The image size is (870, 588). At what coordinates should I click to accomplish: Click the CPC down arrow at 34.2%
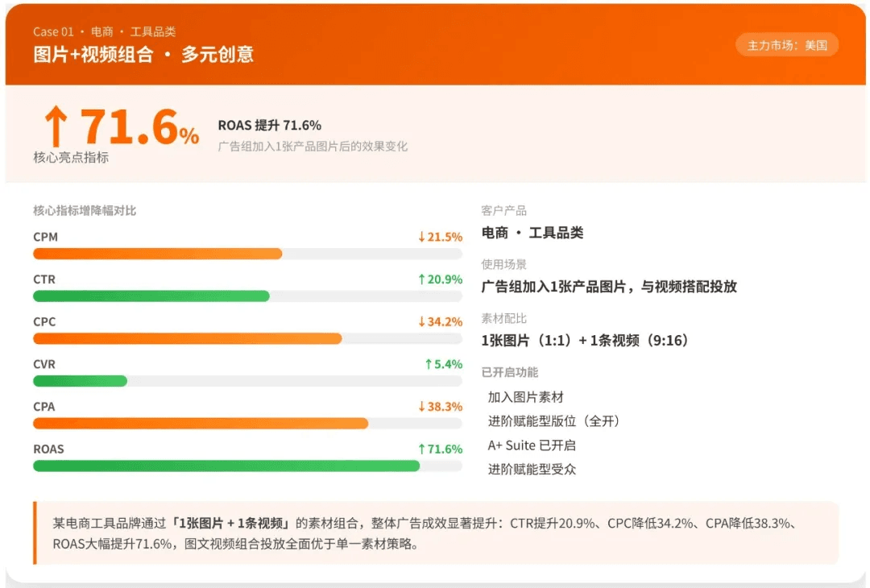coord(421,321)
